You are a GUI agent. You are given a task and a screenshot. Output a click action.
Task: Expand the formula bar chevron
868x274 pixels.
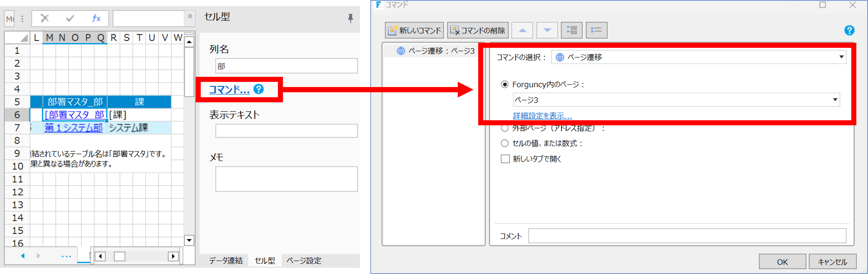pyautogui.click(x=190, y=16)
